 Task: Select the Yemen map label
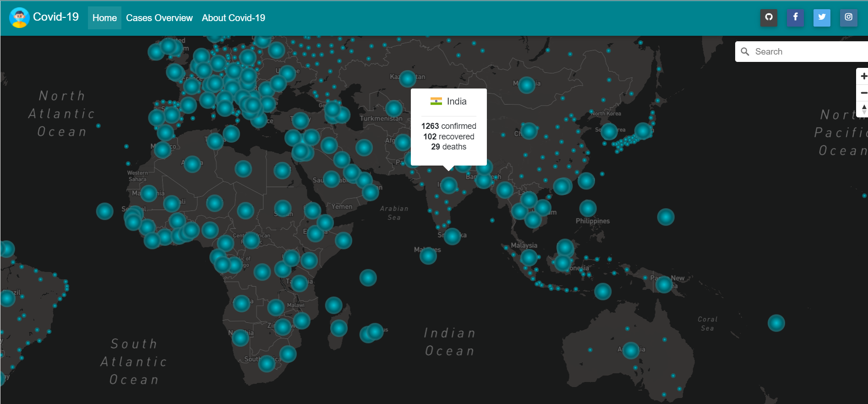(342, 207)
